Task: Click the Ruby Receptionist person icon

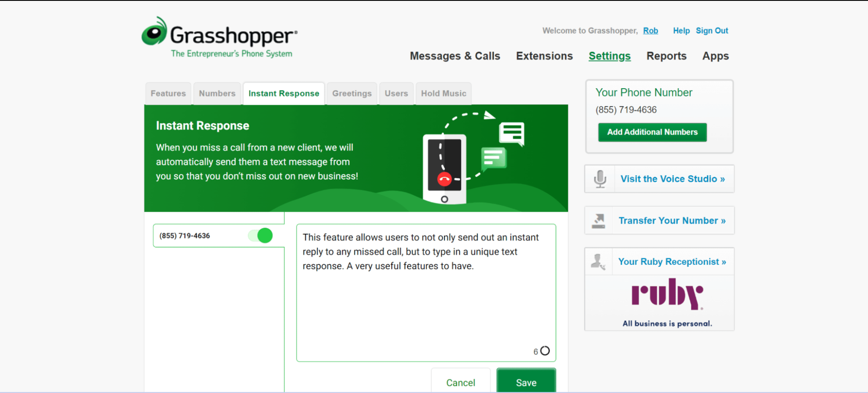Action: [x=598, y=262]
